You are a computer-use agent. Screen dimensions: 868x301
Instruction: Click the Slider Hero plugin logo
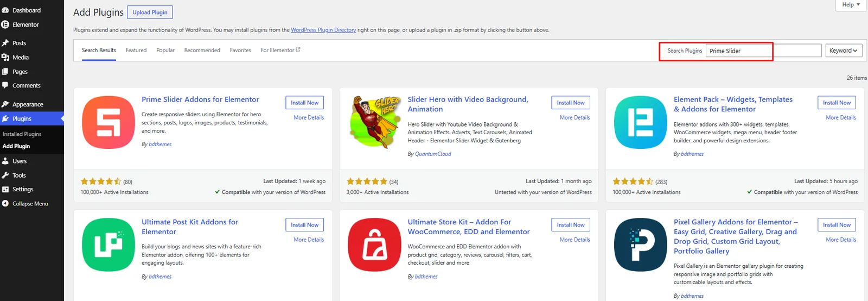(374, 122)
